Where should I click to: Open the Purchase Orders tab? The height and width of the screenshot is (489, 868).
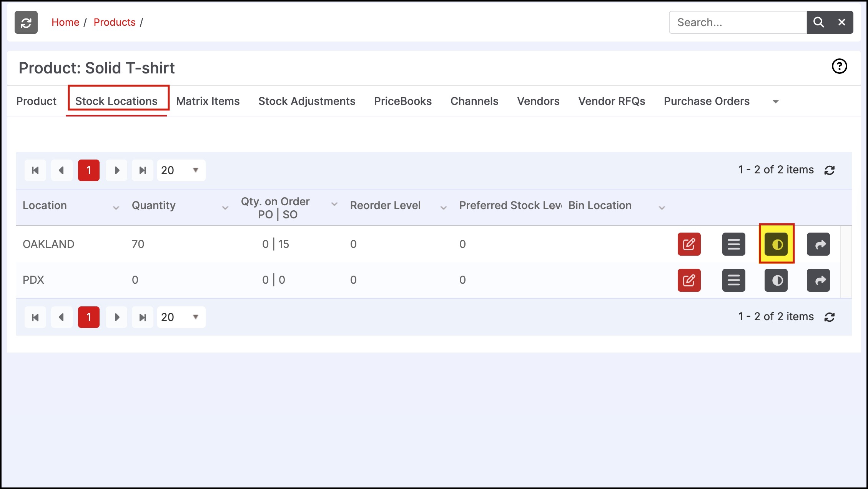[x=707, y=101]
